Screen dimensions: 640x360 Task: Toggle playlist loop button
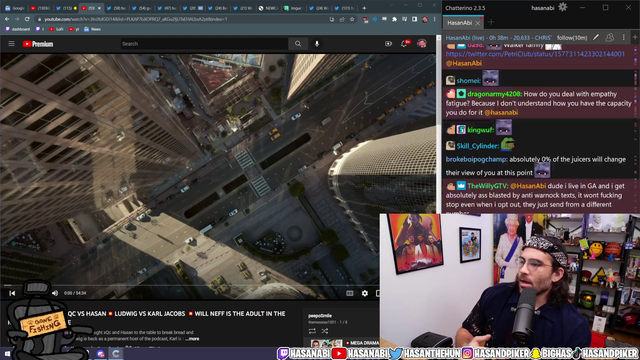point(312,331)
